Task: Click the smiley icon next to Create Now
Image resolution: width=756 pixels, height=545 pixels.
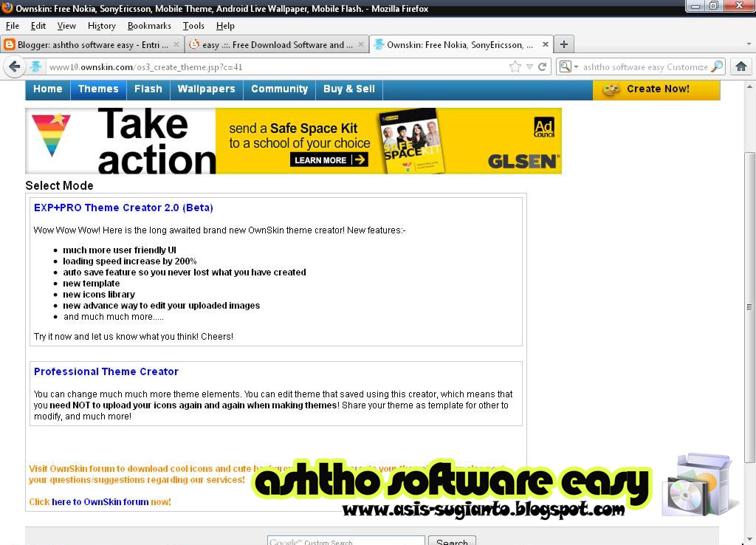Action: [610, 89]
